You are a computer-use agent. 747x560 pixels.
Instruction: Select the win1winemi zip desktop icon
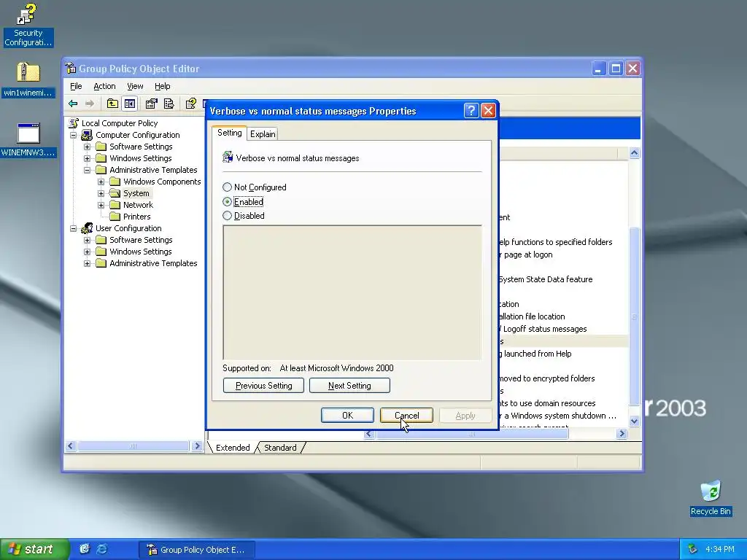coord(28,80)
